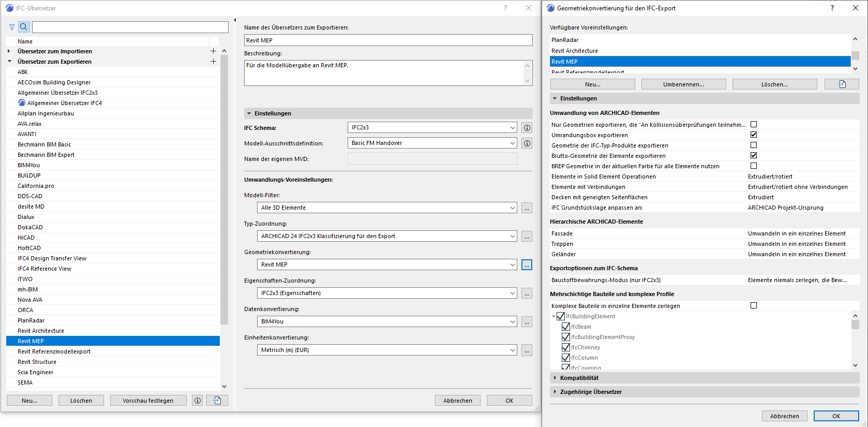
Task: Click help question mark in IFC-Übersetzer title bar
Action: [x=505, y=8]
